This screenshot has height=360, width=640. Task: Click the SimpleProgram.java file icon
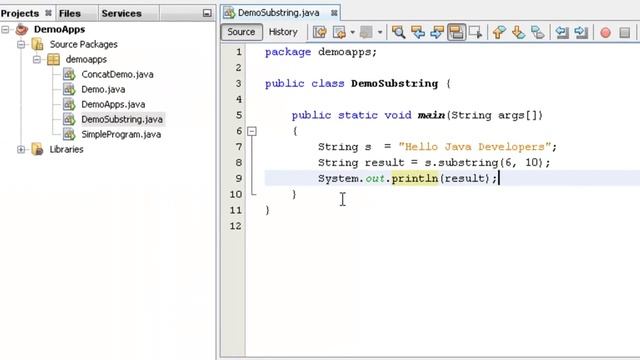[x=69, y=135]
